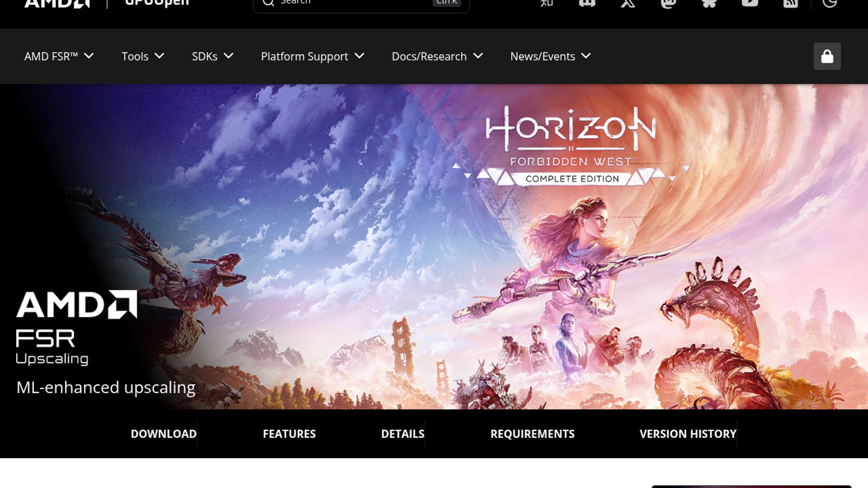Open the Zhihu social icon
This screenshot has width=868, height=488.
tap(547, 2)
